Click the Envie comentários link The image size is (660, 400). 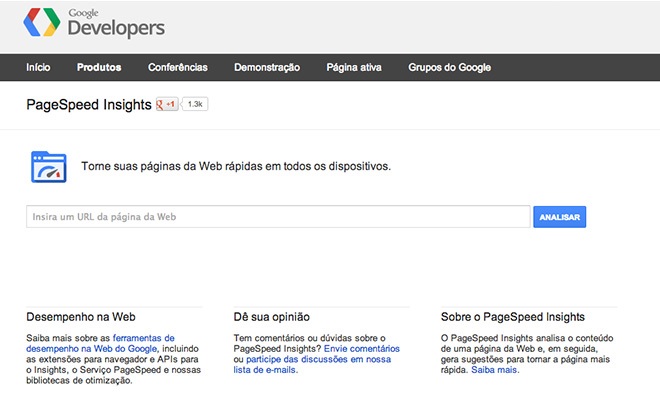point(362,349)
